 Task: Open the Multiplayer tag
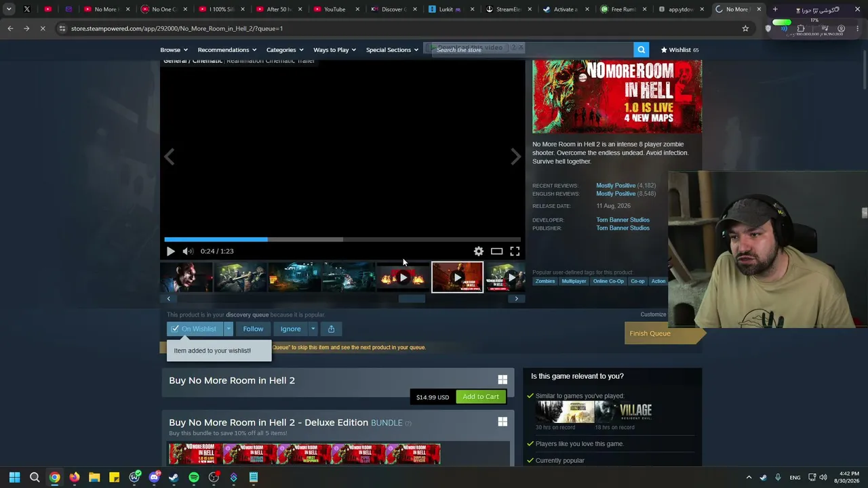[574, 281]
